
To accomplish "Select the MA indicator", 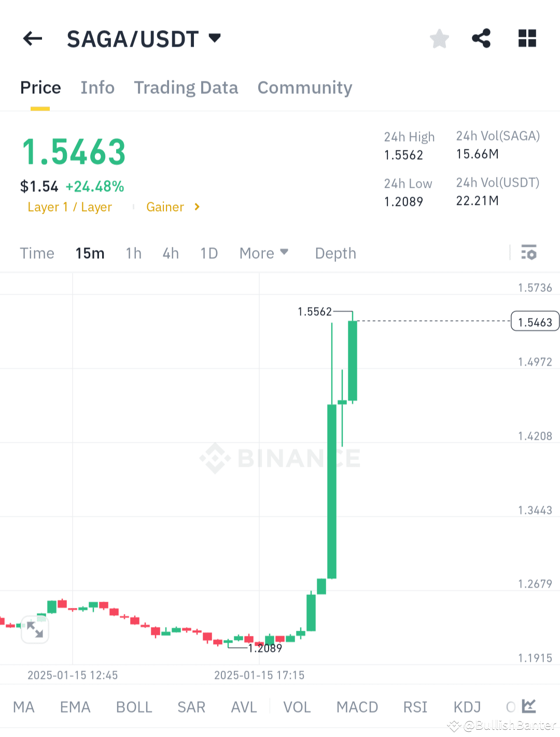I will click(24, 706).
